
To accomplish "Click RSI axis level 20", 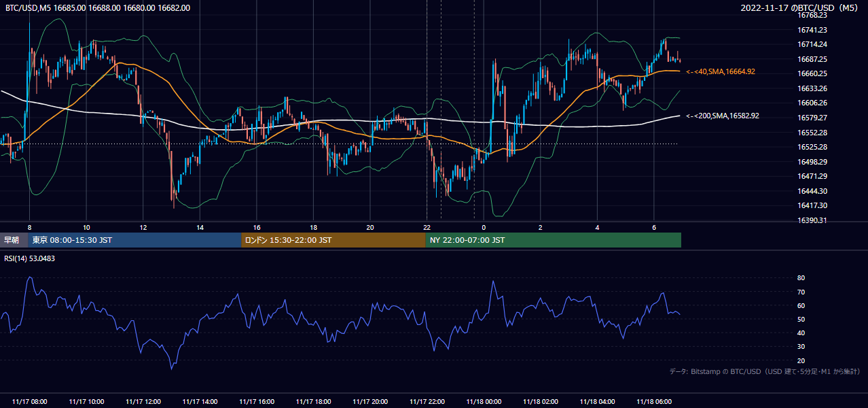I will click(x=801, y=360).
